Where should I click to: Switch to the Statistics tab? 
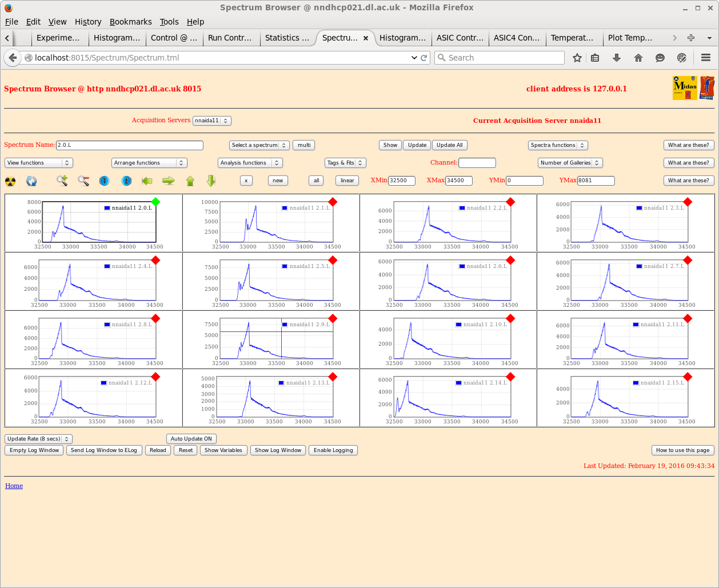[x=287, y=38]
